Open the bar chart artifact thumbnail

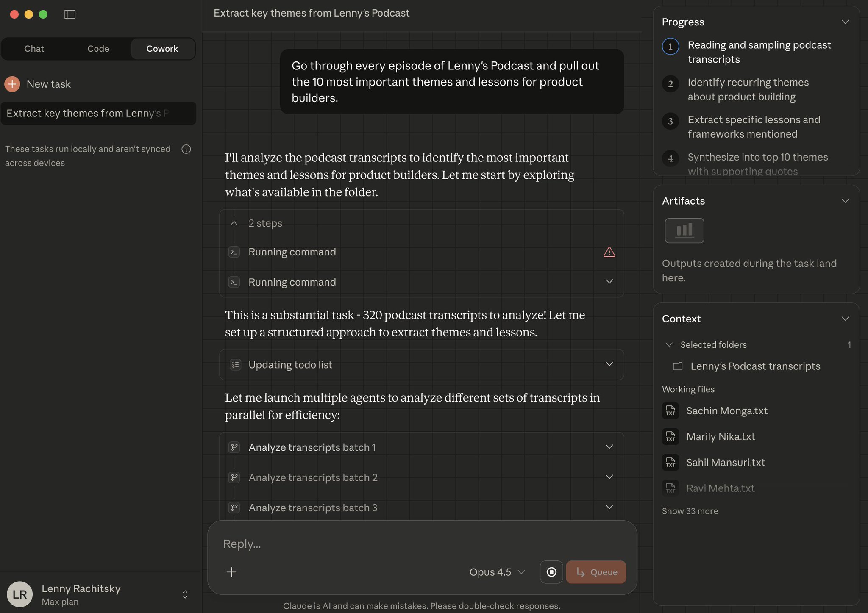(684, 230)
